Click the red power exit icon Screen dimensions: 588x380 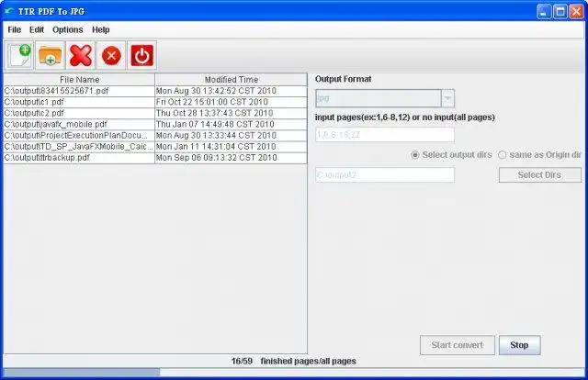142,56
